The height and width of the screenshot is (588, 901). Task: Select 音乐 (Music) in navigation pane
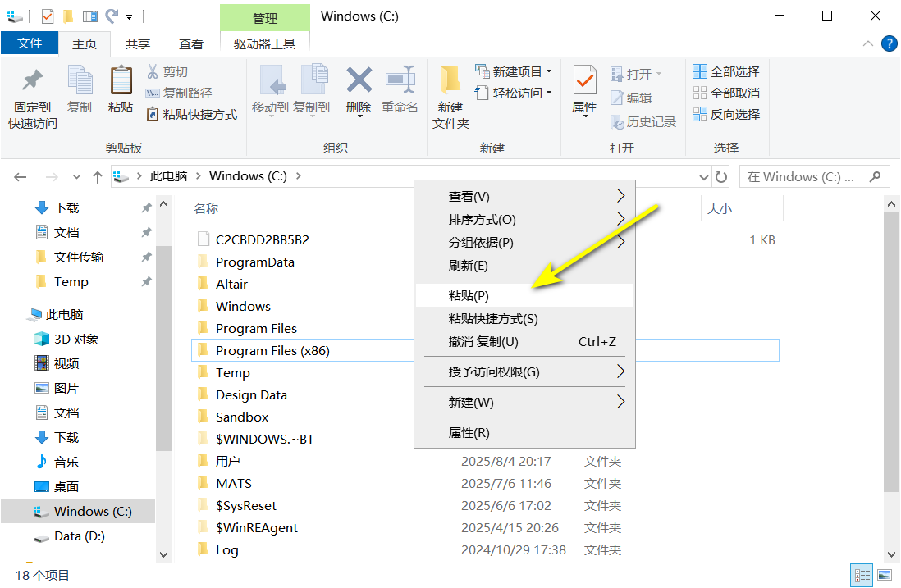click(x=66, y=463)
